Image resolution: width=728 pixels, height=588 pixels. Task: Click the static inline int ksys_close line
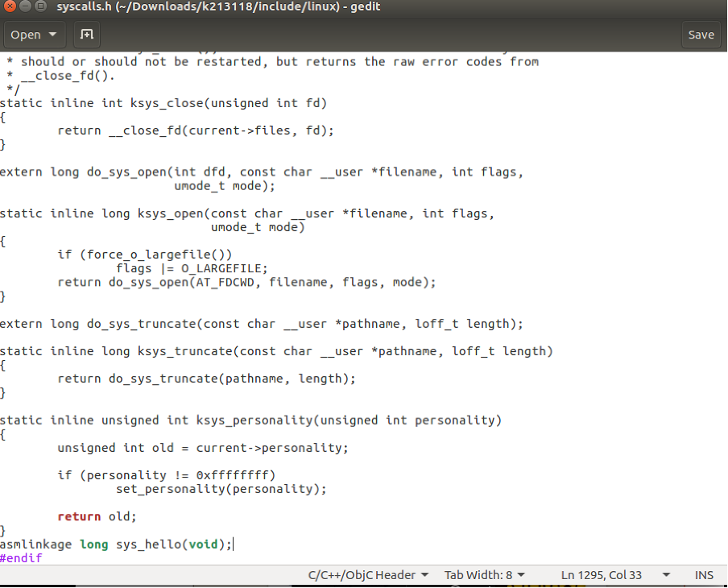tap(163, 103)
